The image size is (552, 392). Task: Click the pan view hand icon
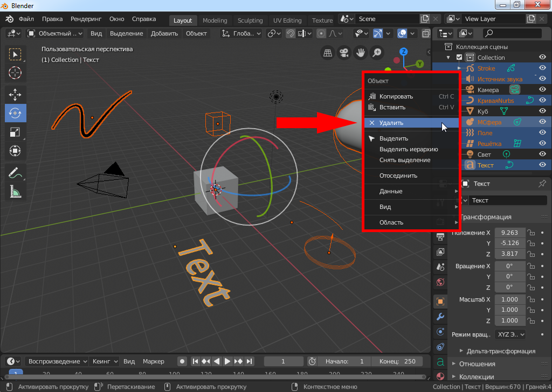coord(360,53)
